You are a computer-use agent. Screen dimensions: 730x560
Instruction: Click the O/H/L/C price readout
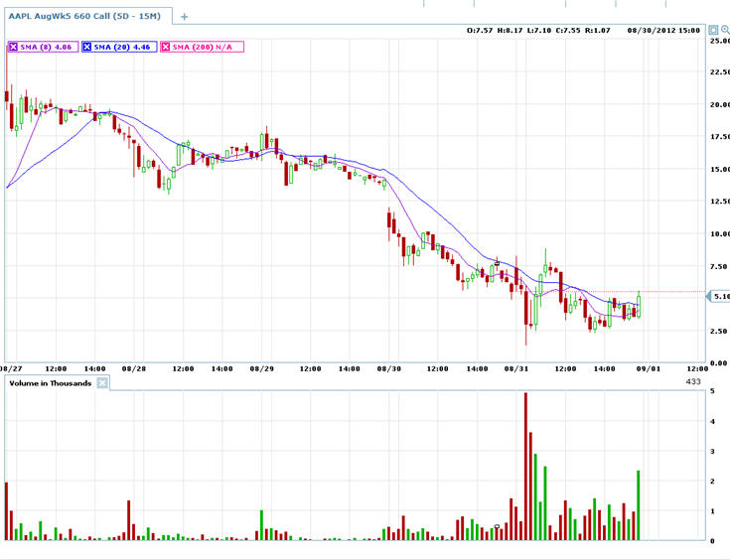[539, 31]
